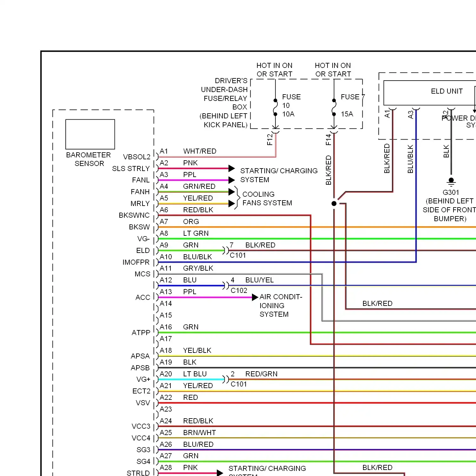Click the arrowhead on the A13 PPL wire
The width and height of the screenshot is (476, 476).
tap(255, 297)
